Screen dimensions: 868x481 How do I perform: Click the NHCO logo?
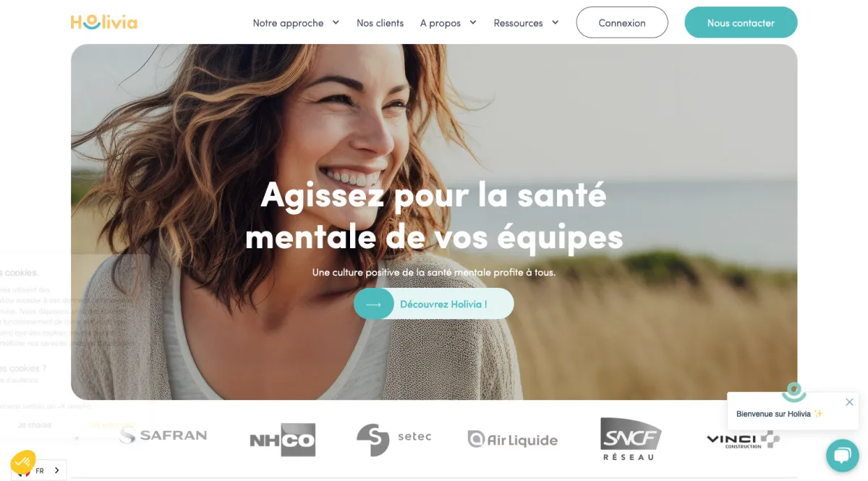[283, 440]
